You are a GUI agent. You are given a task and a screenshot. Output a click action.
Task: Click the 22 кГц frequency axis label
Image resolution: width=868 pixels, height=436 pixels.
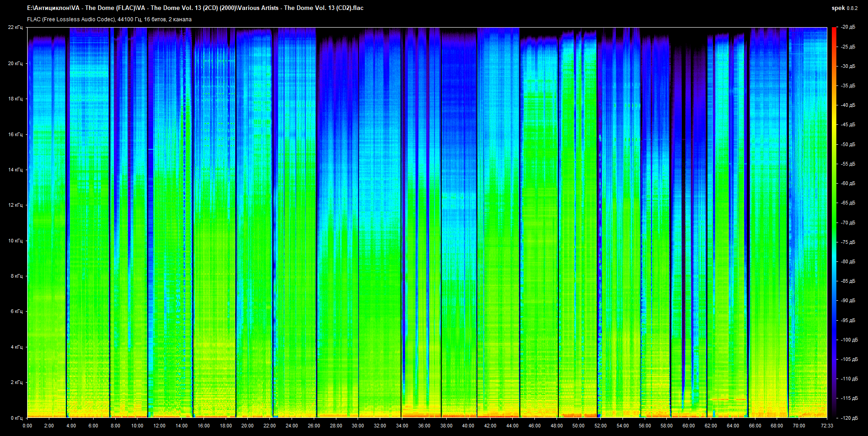pos(15,27)
